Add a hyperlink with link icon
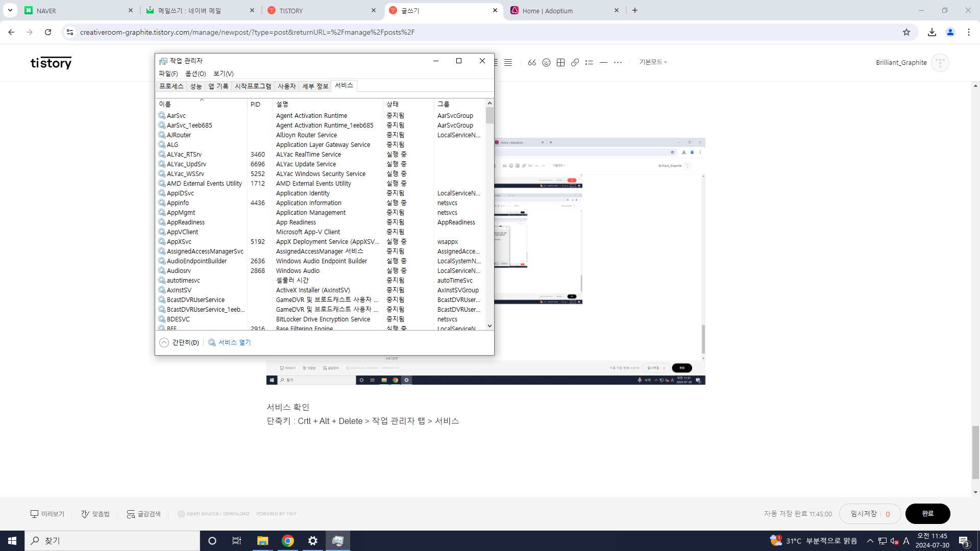 click(x=575, y=62)
